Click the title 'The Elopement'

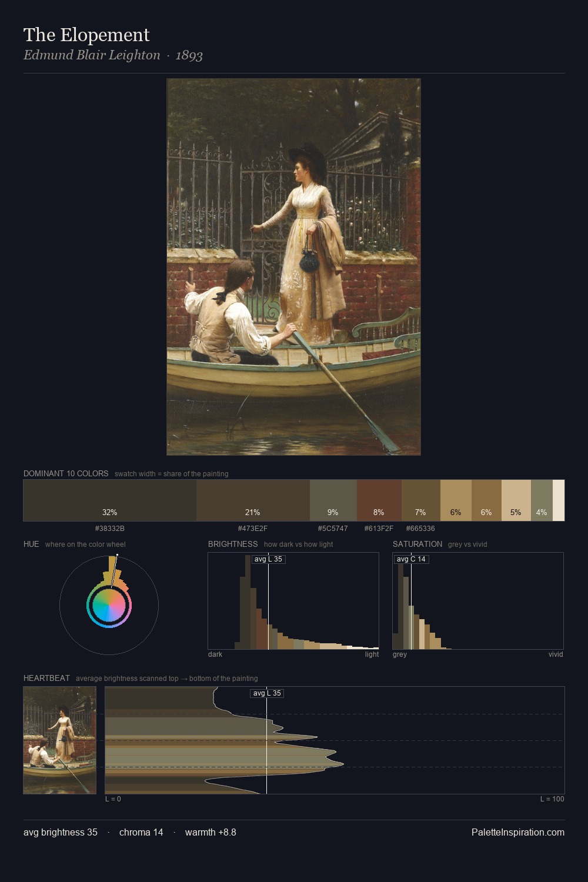(86, 35)
